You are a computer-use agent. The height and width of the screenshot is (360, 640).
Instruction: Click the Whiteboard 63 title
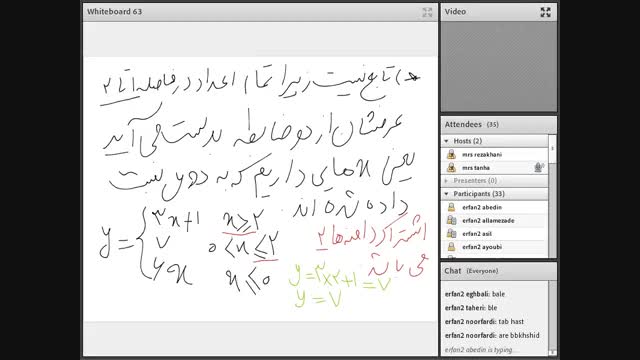pos(114,12)
